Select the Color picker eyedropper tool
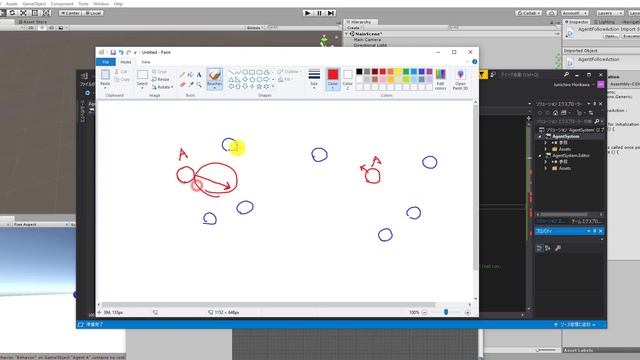Screen dimensions: 640x360 [x=191, y=84]
